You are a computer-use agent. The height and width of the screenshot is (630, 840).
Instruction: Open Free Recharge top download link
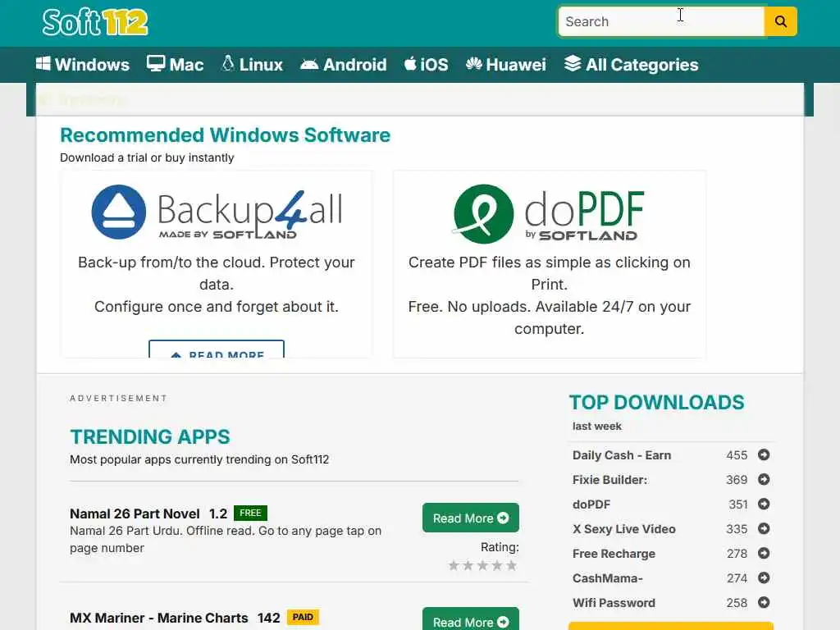tap(614, 554)
